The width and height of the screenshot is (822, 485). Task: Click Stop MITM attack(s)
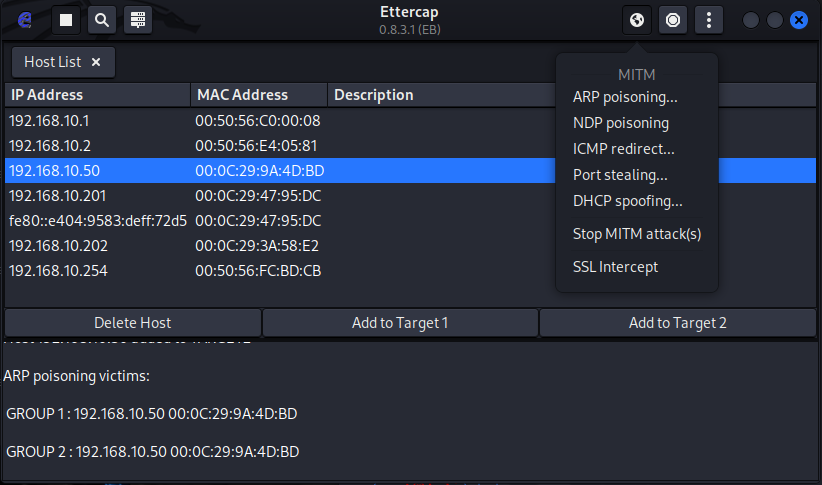[x=636, y=234]
